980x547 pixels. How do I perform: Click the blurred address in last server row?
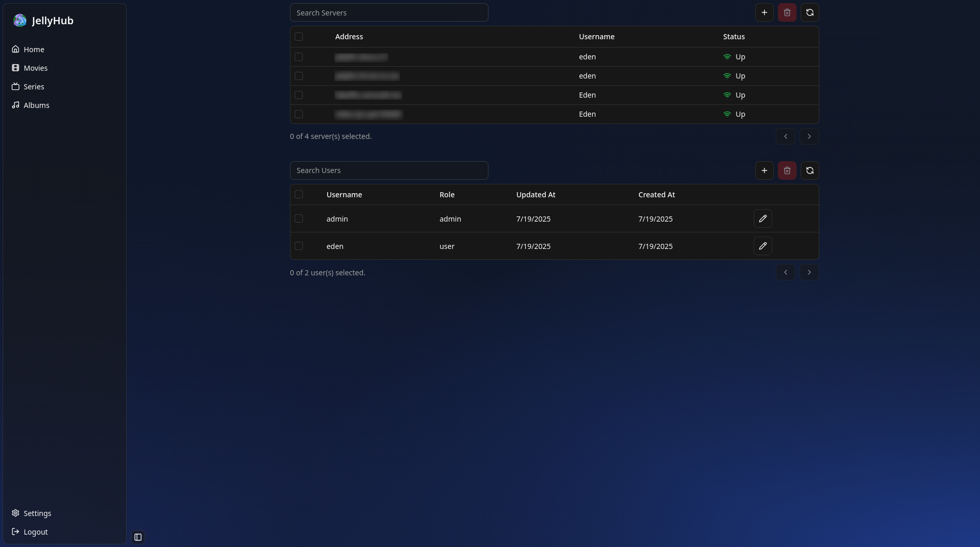pyautogui.click(x=369, y=114)
